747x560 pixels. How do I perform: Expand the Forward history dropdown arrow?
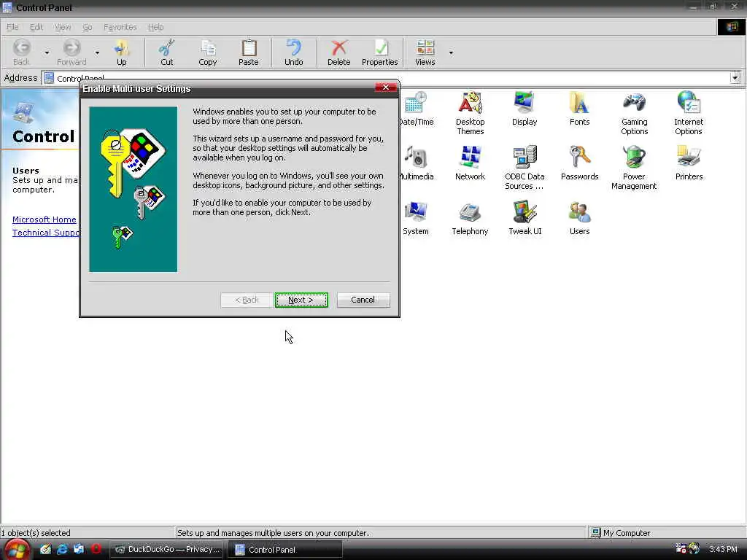coord(97,52)
